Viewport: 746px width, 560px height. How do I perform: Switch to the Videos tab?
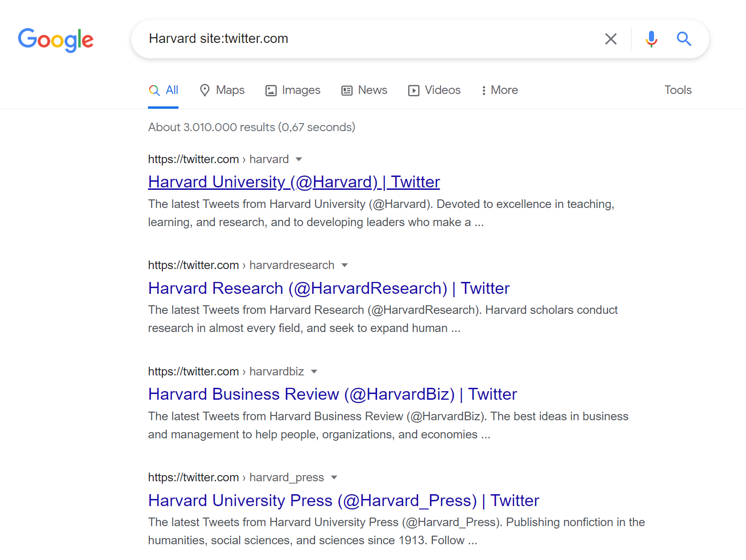point(434,90)
